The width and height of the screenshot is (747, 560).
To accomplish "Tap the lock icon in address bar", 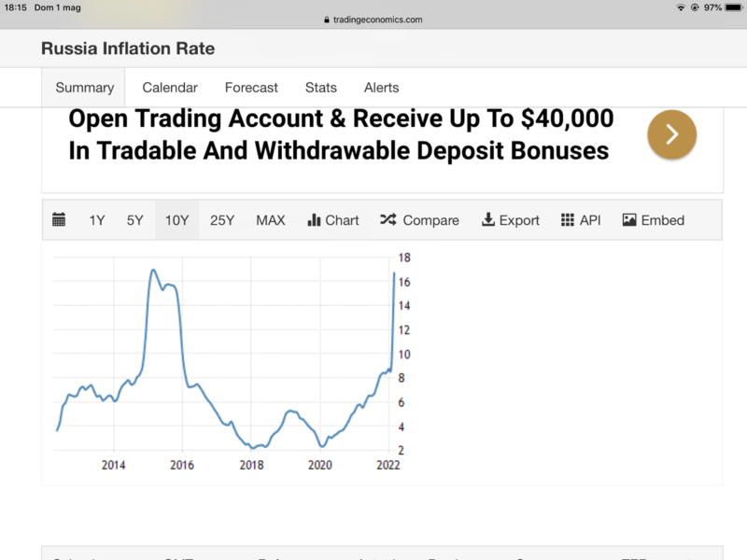I will [x=326, y=20].
